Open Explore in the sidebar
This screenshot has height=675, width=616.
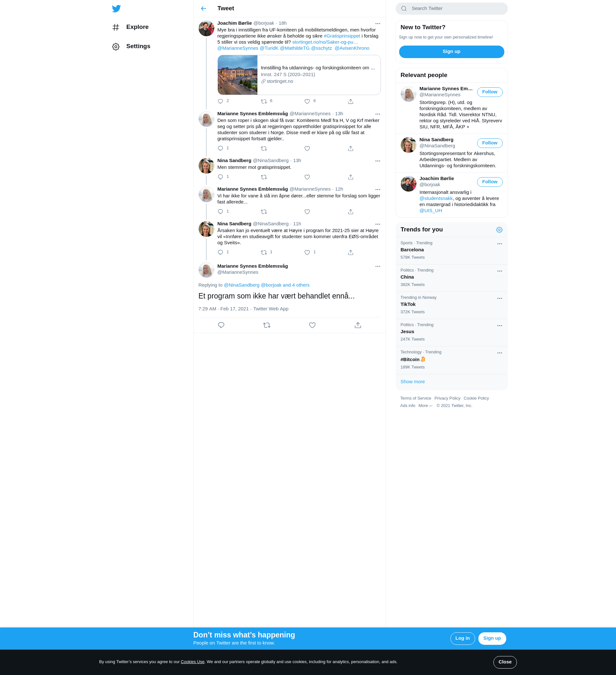coord(137,27)
